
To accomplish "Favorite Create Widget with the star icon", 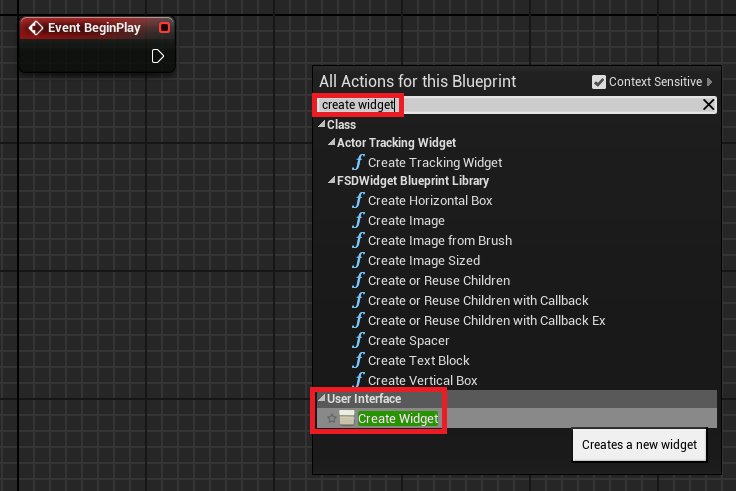I will click(331, 418).
